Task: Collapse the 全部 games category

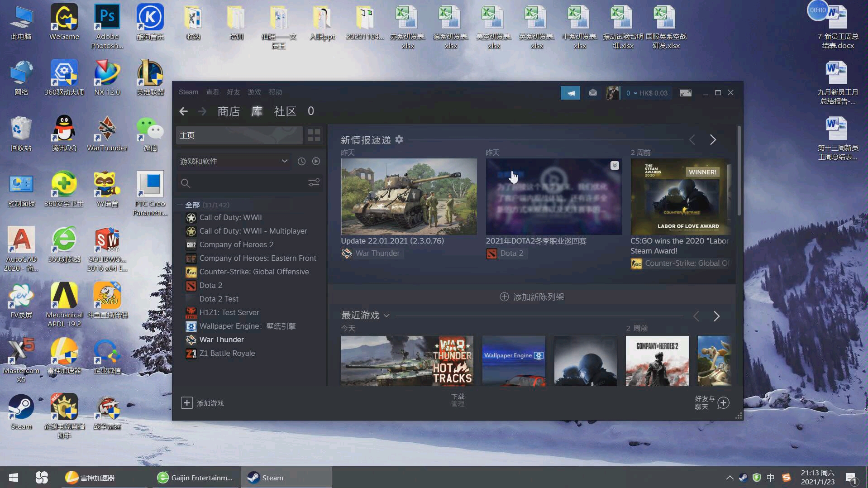Action: (180, 205)
